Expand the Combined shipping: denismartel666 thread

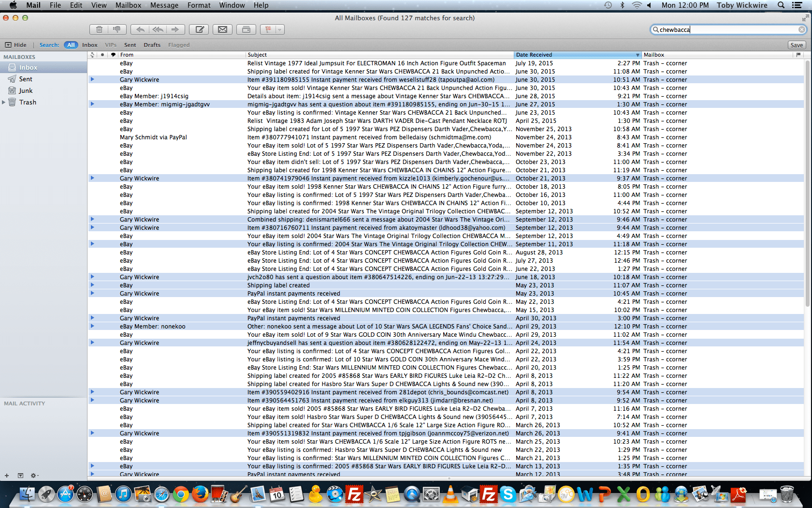[x=92, y=219]
